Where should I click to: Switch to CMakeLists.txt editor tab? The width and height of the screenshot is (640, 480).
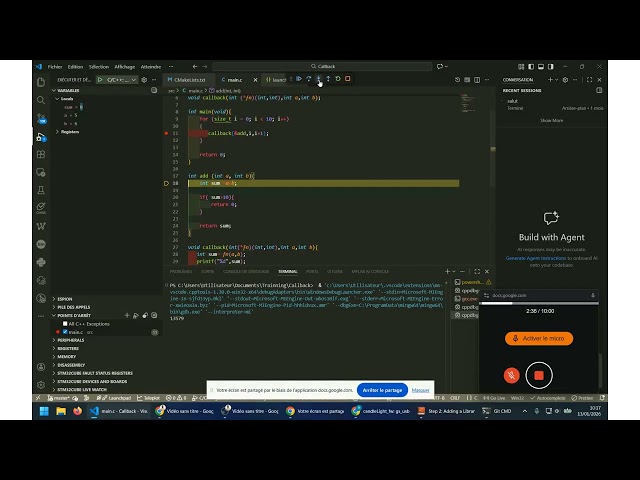pos(187,80)
